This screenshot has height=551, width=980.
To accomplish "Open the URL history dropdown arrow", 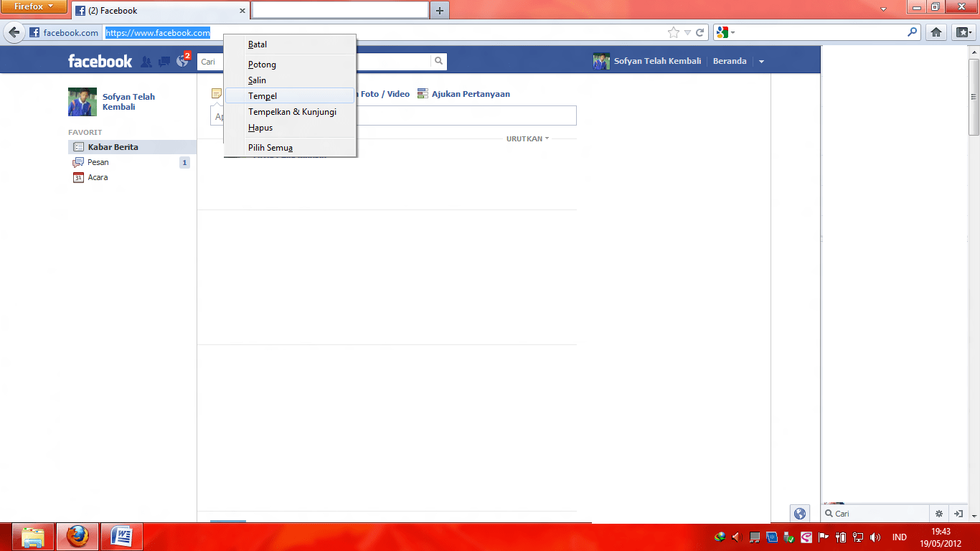I will [x=687, y=32].
